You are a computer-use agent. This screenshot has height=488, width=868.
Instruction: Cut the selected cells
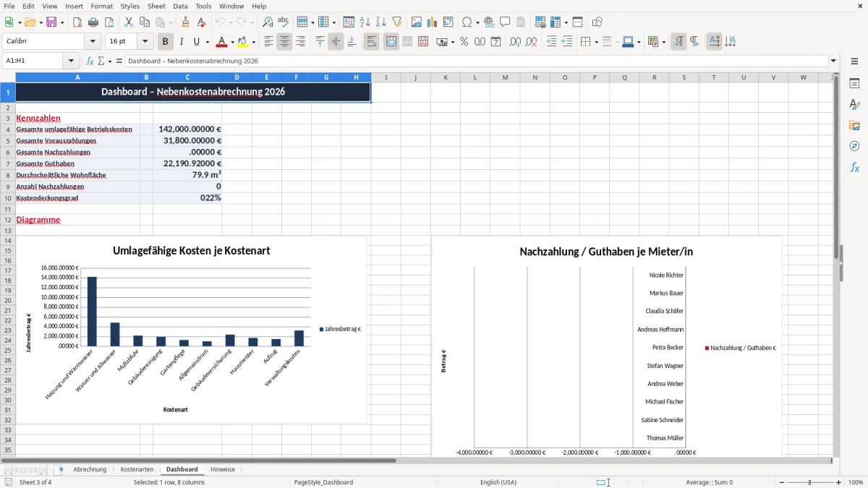[129, 22]
